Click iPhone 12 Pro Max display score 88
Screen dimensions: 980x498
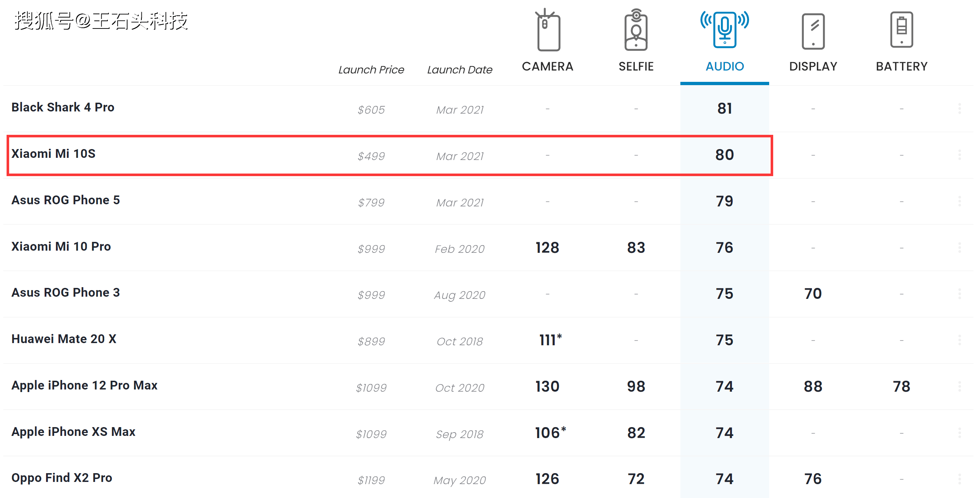pyautogui.click(x=813, y=387)
